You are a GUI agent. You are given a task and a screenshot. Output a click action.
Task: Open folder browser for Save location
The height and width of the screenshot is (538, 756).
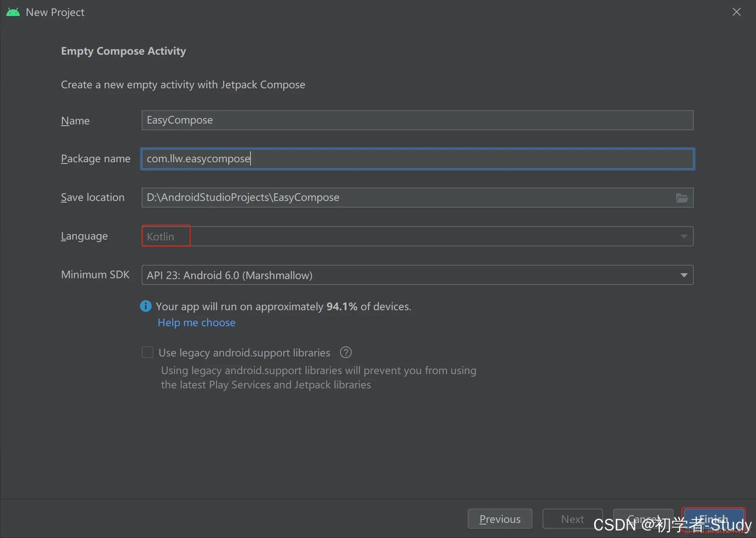pos(682,198)
